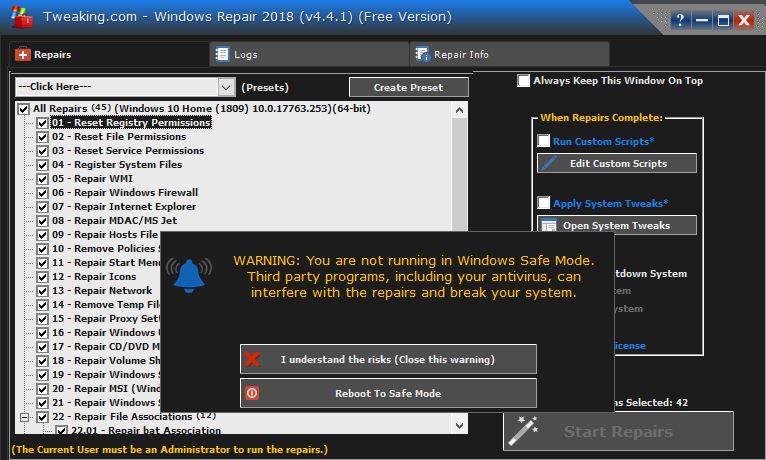The height and width of the screenshot is (460, 766).
Task: Uncheck 08 - Repair MDAC/MS Jet
Action: pyautogui.click(x=43, y=221)
